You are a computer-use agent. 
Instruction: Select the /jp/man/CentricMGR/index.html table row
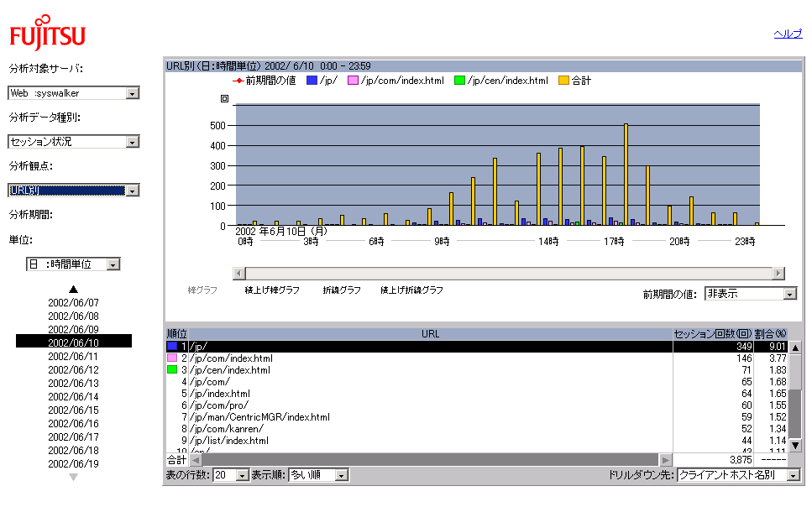(476, 417)
